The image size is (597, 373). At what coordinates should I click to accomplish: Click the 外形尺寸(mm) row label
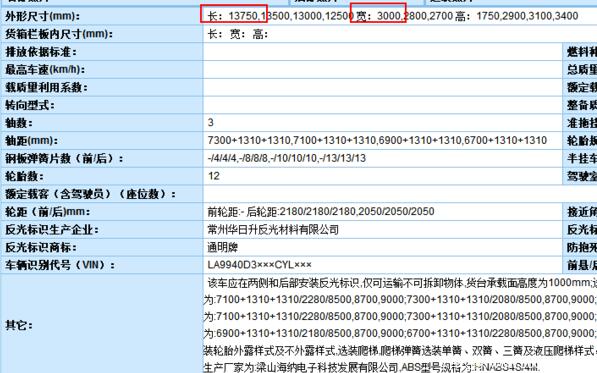click(42, 16)
